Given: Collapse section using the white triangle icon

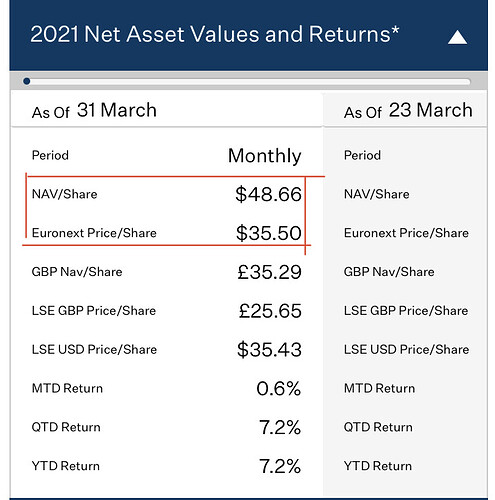Looking at the screenshot, I should click(457, 37).
